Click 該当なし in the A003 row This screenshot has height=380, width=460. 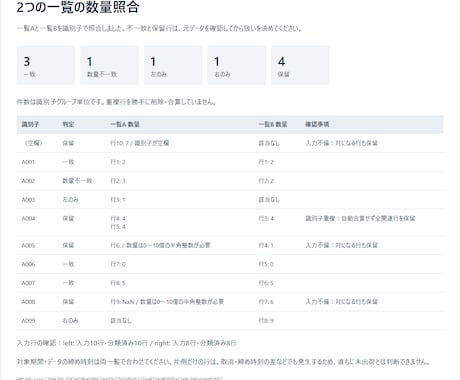269,200
